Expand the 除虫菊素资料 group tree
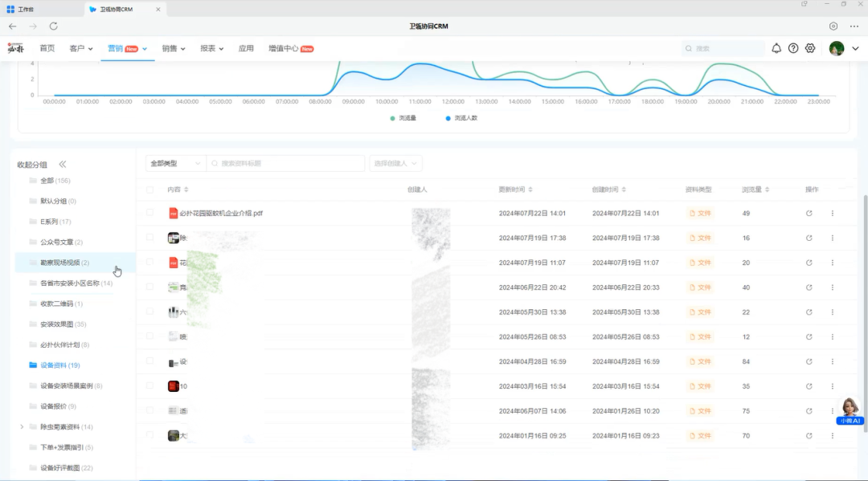Viewport: 868px width, 481px height. [x=22, y=426]
